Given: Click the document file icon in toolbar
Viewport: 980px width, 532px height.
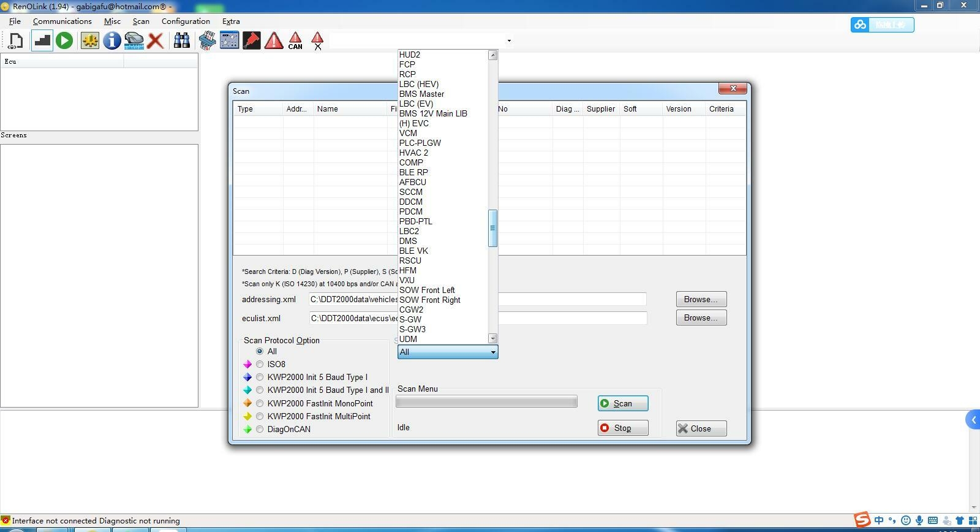Looking at the screenshot, I should pos(16,41).
